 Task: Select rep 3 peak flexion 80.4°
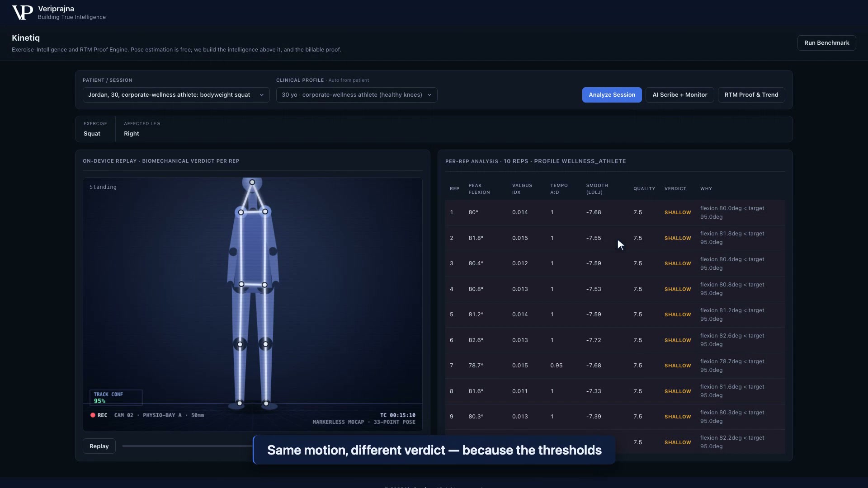[476, 263]
